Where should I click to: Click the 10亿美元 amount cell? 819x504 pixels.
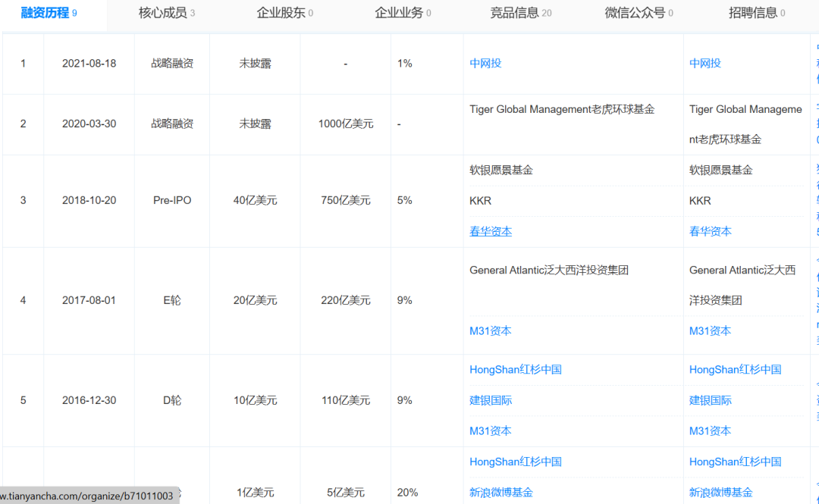[x=255, y=400]
